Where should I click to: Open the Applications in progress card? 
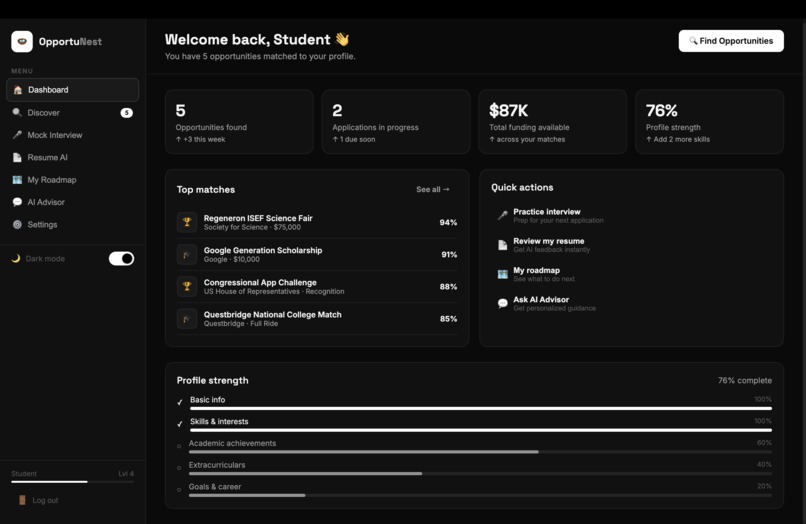click(x=396, y=122)
